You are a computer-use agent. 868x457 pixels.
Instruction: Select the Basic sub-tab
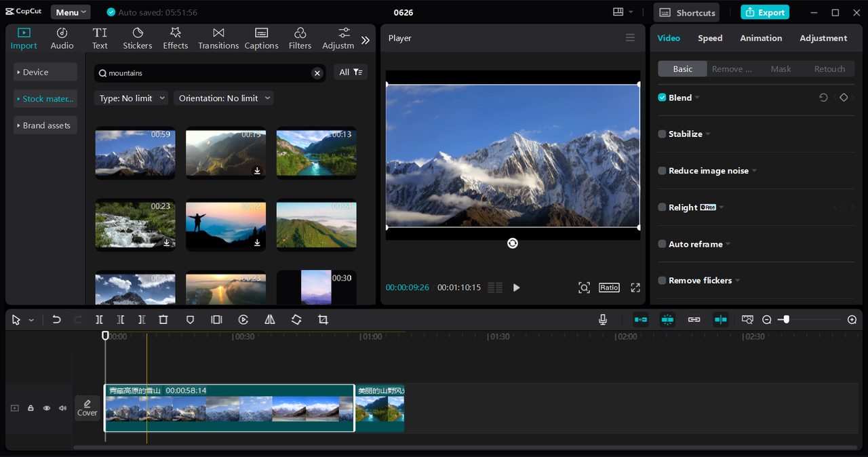pos(683,69)
